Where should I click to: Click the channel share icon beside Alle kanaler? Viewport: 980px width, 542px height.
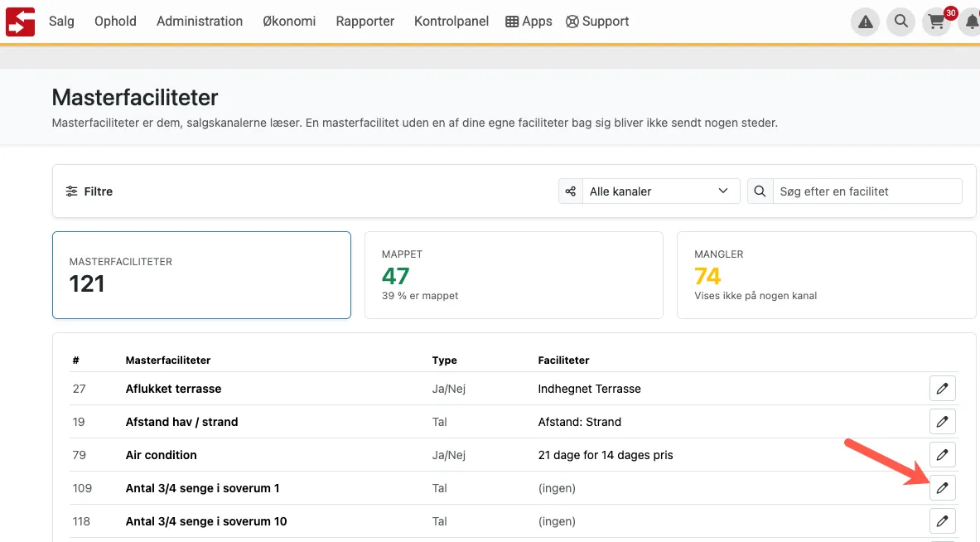tap(571, 191)
